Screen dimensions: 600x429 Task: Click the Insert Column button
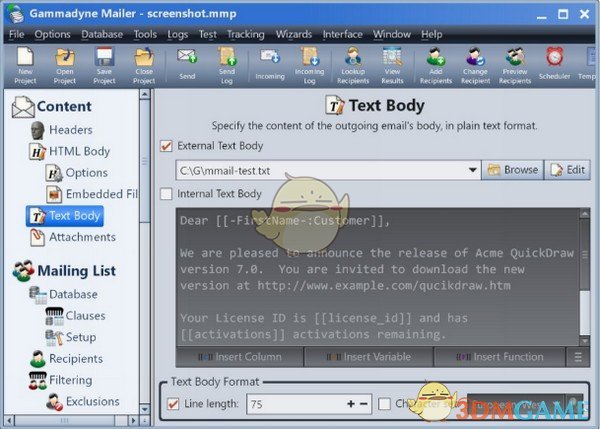[x=240, y=357]
